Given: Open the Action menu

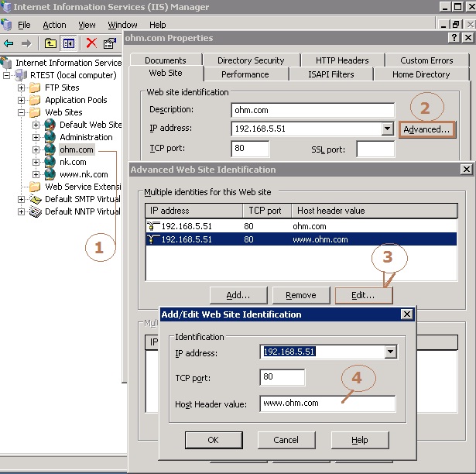Looking at the screenshot, I should [x=54, y=25].
